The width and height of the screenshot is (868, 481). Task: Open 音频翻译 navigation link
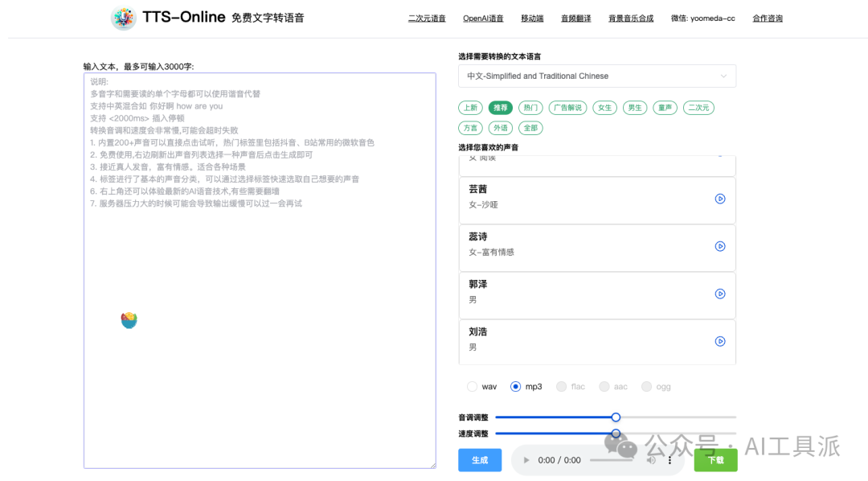click(x=575, y=18)
